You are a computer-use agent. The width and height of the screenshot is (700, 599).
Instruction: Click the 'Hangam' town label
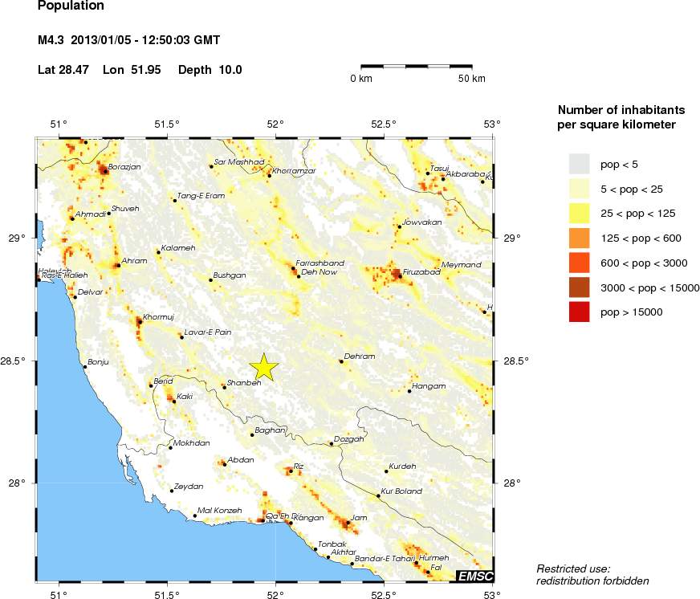(x=429, y=386)
